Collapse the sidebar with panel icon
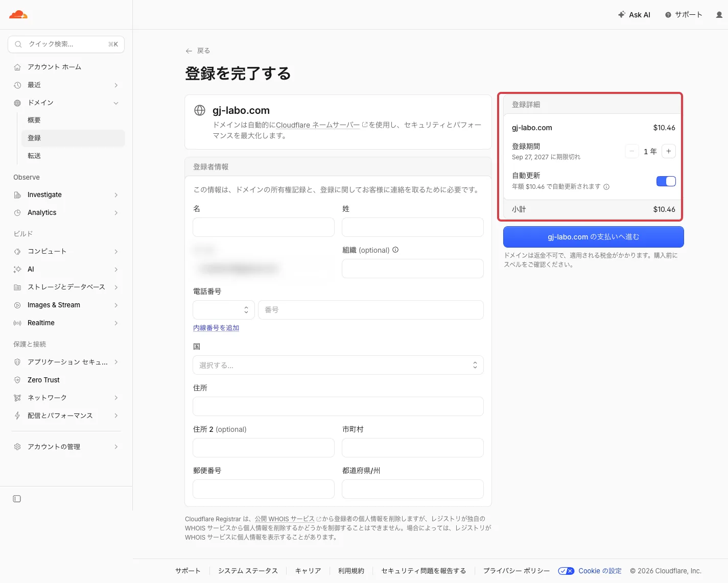The height and width of the screenshot is (583, 728). coord(17,499)
